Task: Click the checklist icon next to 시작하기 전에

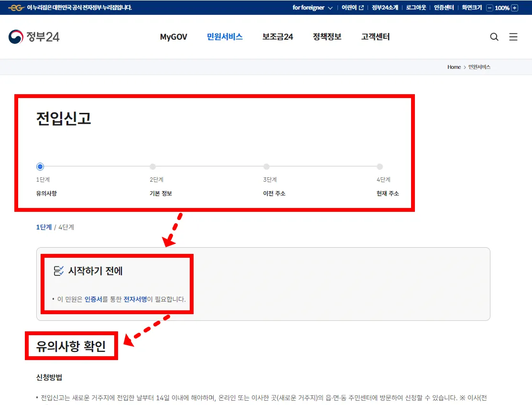Action: [x=59, y=271]
